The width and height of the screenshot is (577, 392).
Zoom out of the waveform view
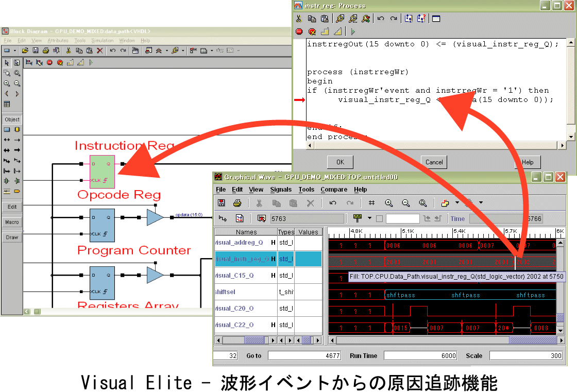406,203
